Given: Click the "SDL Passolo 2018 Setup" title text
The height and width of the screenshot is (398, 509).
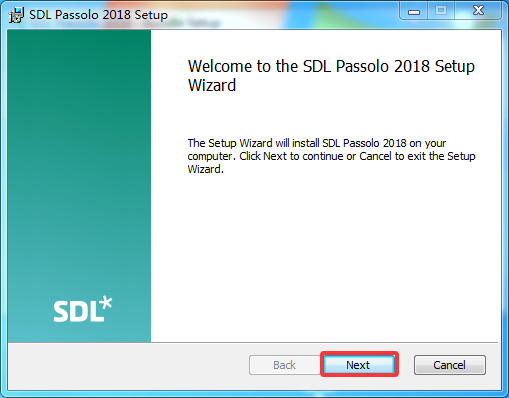Looking at the screenshot, I should pyautogui.click(x=98, y=15).
